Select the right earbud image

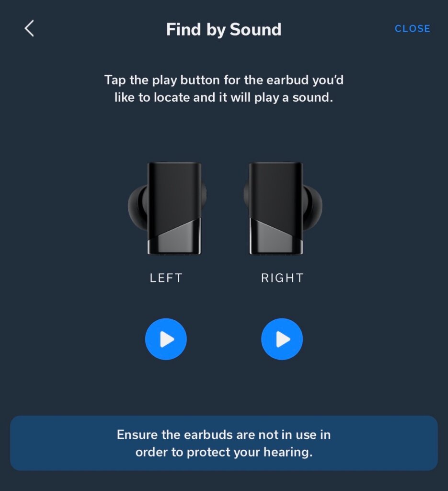pos(283,208)
